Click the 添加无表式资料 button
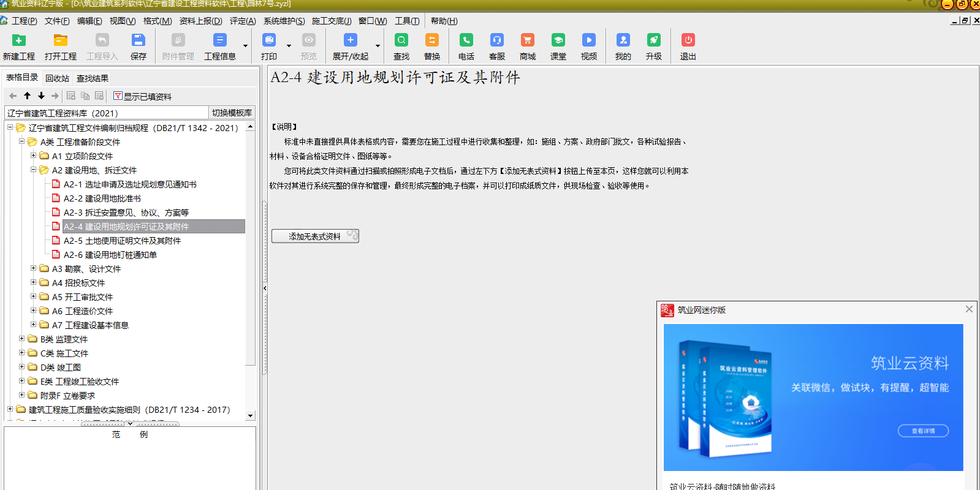 click(x=315, y=236)
